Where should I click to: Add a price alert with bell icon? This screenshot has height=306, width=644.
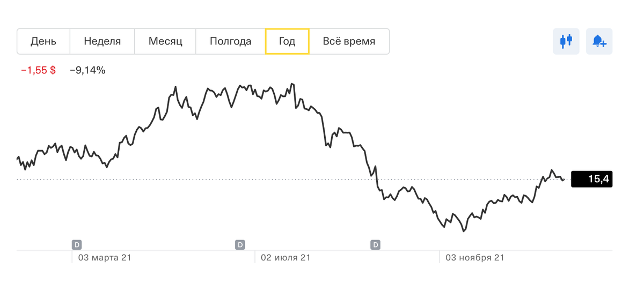[599, 41]
